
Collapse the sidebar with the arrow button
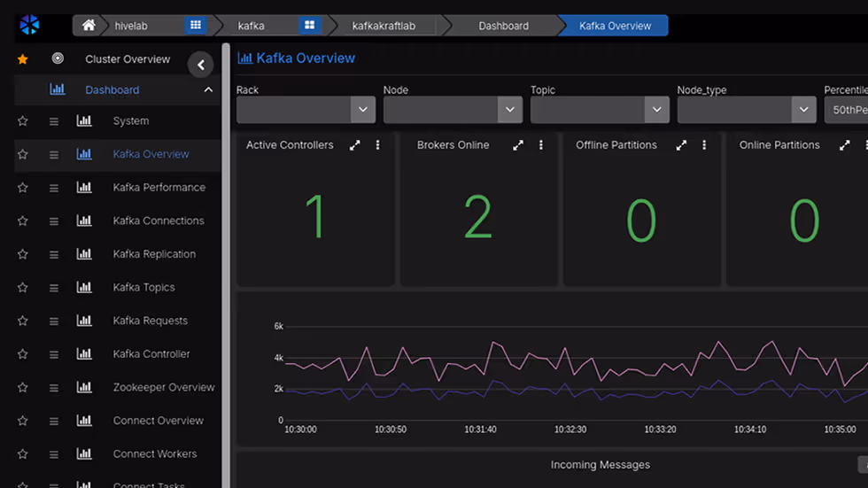201,65
